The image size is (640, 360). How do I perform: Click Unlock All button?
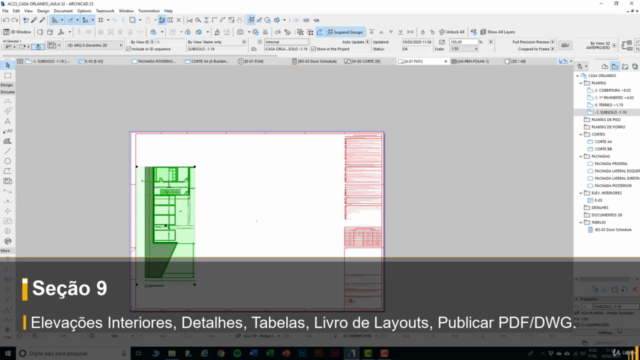(451, 32)
